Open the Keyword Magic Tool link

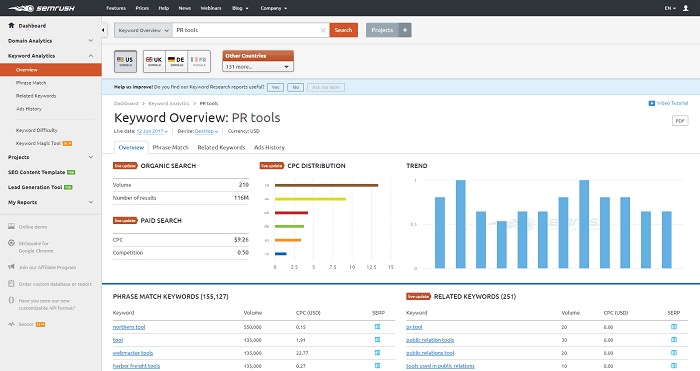pos(38,143)
